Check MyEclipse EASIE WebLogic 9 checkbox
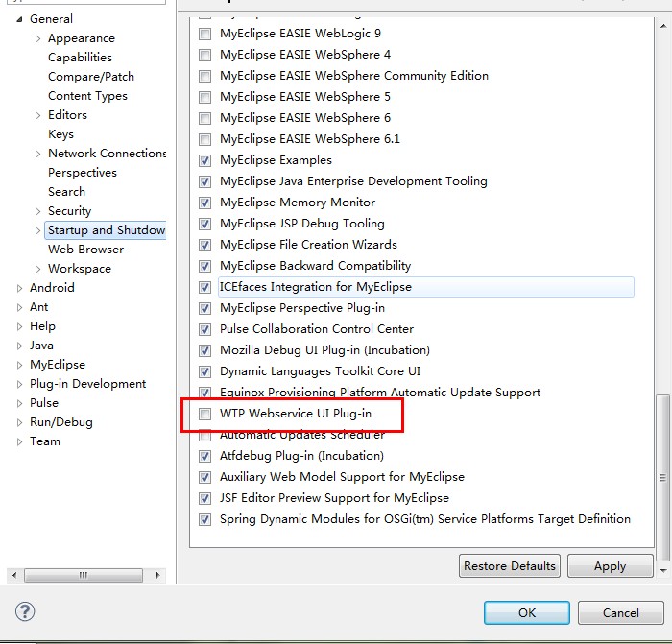The image size is (672, 644). [x=204, y=34]
